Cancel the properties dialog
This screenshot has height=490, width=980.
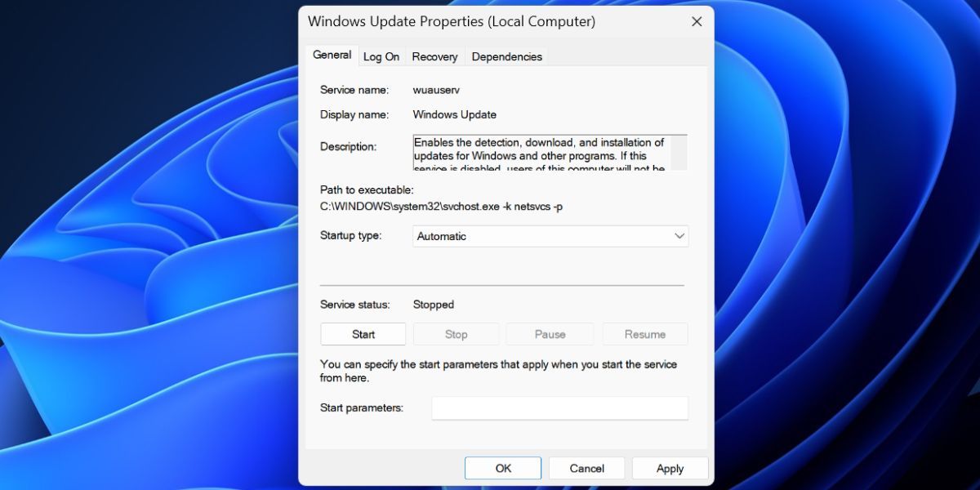tap(586, 468)
